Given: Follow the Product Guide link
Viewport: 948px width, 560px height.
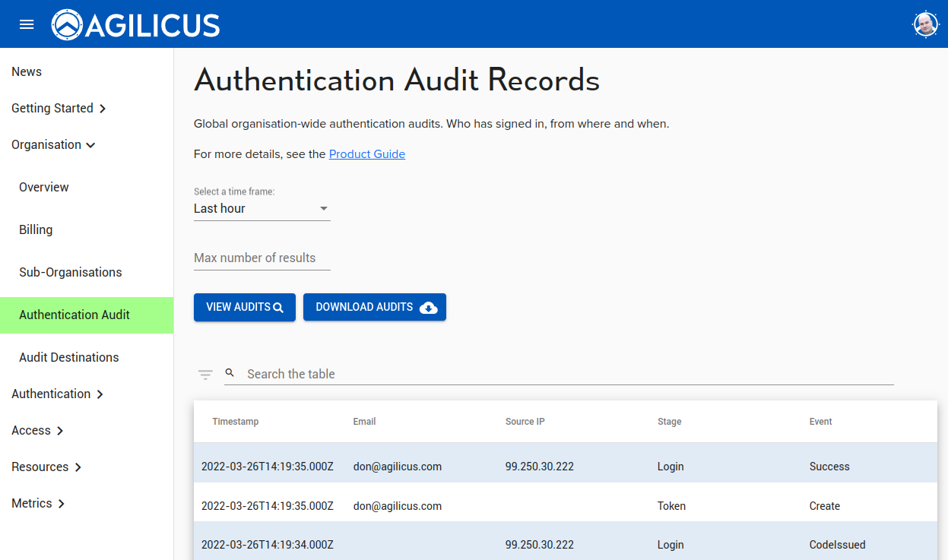Looking at the screenshot, I should [x=366, y=154].
